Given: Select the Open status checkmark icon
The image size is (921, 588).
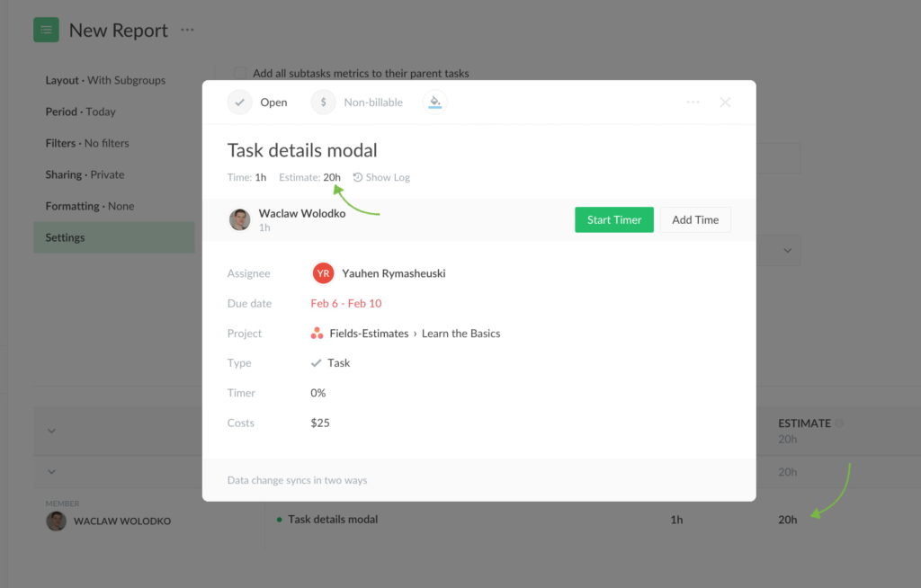Looking at the screenshot, I should (239, 102).
